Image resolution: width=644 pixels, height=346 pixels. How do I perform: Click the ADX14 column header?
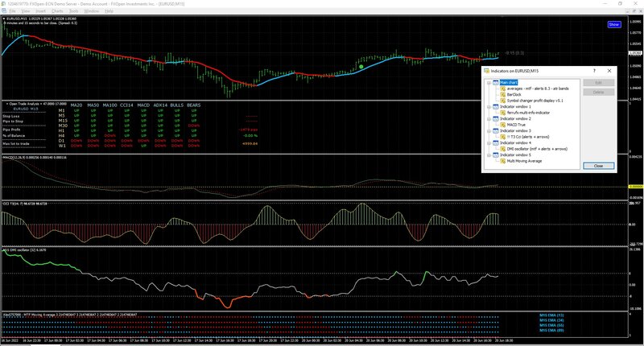tap(160, 105)
